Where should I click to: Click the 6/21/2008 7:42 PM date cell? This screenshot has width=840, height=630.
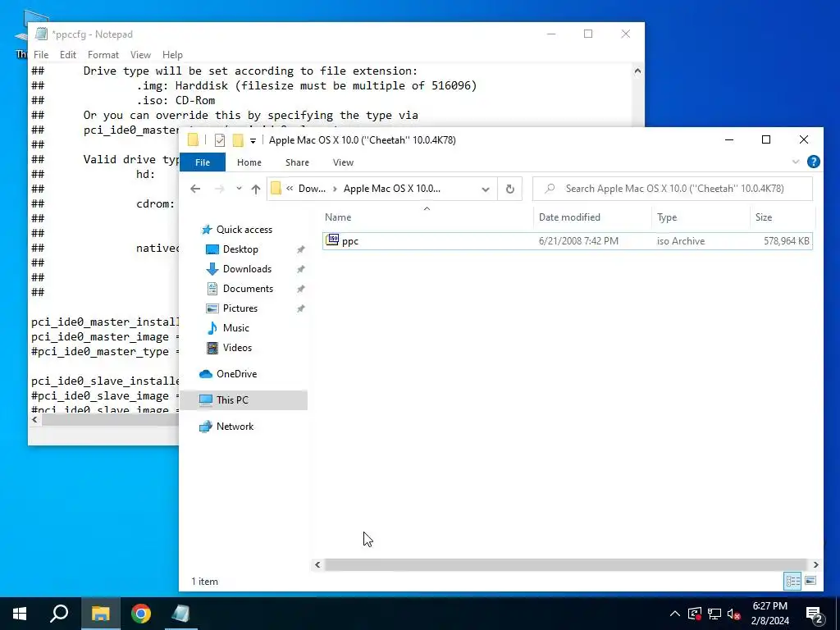tap(578, 241)
